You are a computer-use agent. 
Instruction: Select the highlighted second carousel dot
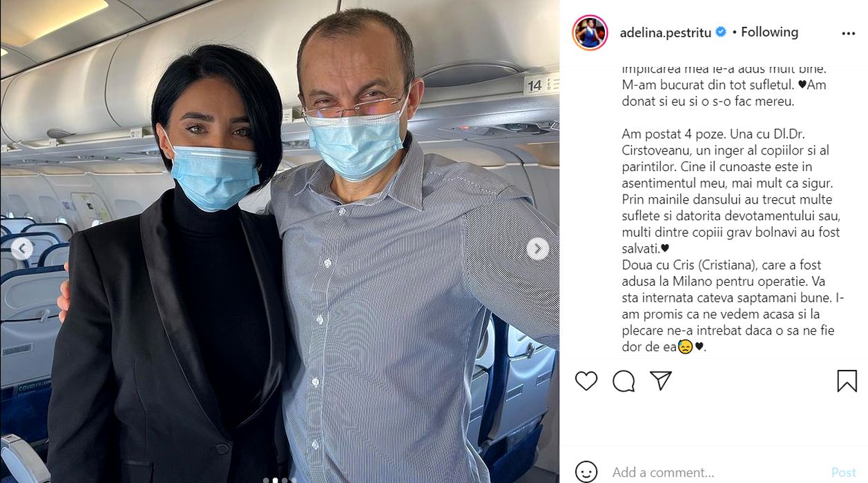tap(276, 480)
